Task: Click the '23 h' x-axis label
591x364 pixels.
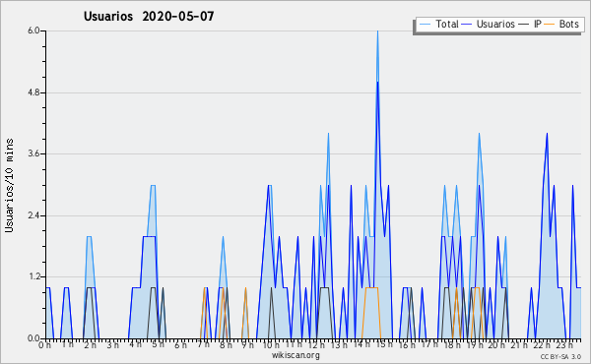Action: pyautogui.click(x=565, y=345)
